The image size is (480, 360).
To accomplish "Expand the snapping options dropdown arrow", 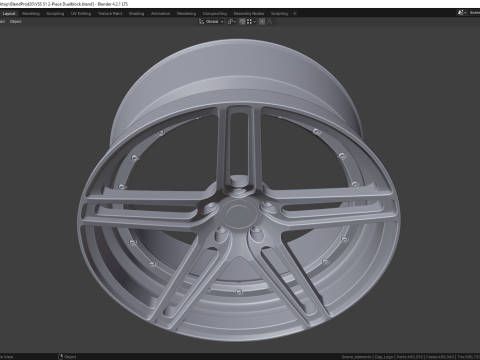I will click(255, 22).
